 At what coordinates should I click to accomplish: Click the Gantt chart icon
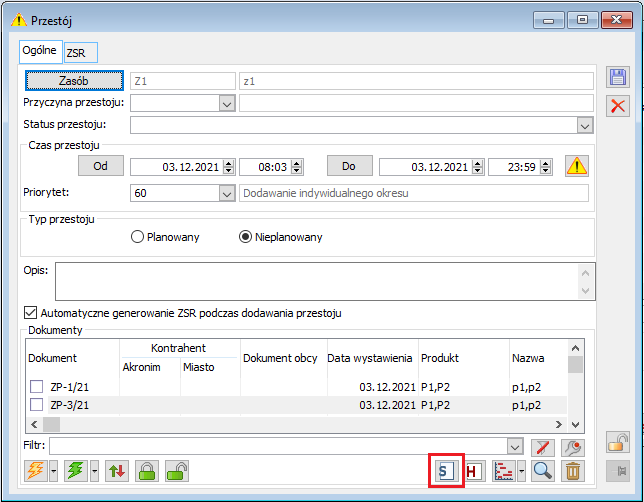point(503,471)
